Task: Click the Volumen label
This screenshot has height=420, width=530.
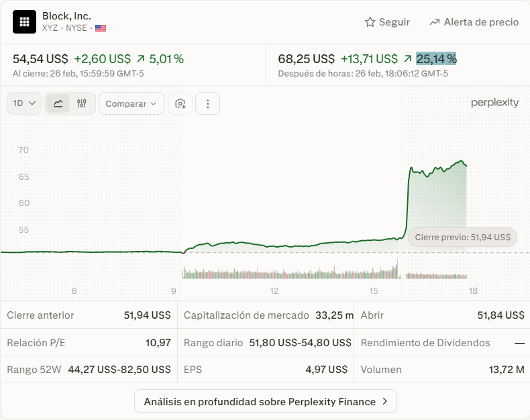Action: (x=381, y=369)
